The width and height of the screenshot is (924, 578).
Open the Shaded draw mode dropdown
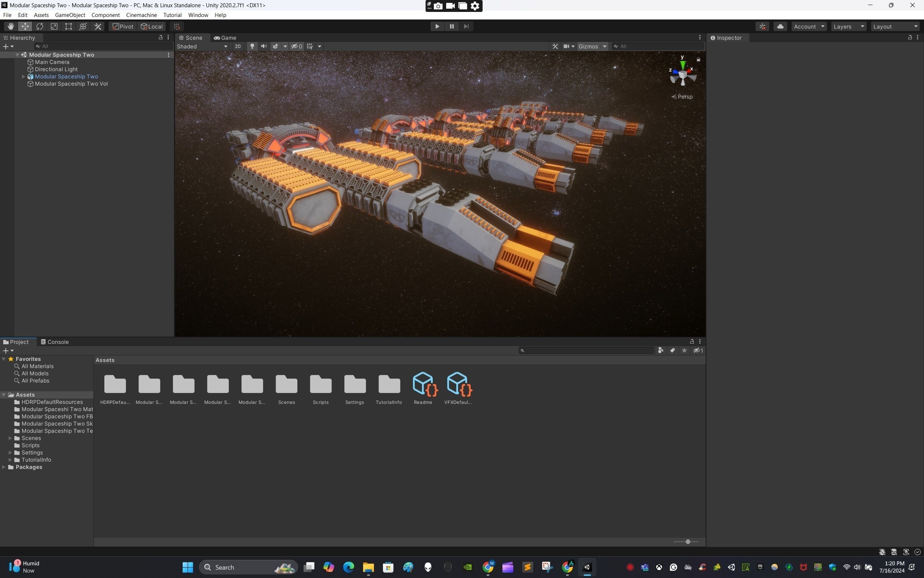point(202,46)
